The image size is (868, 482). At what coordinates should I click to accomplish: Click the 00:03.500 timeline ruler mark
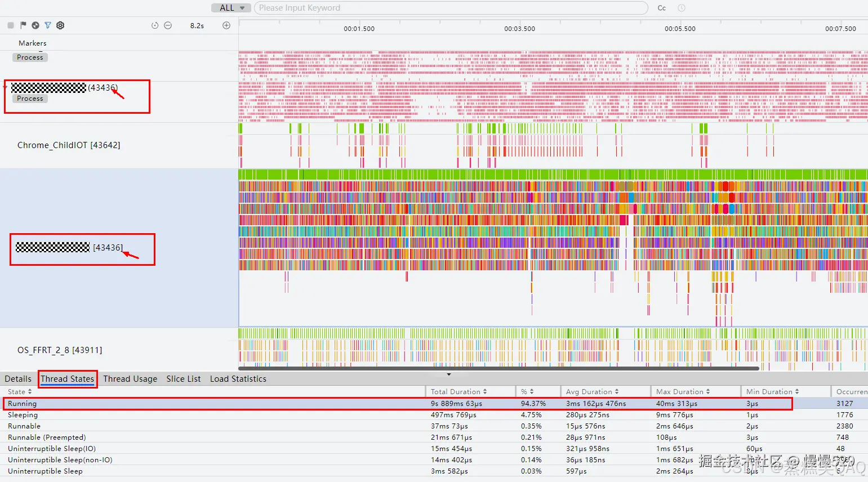(519, 29)
